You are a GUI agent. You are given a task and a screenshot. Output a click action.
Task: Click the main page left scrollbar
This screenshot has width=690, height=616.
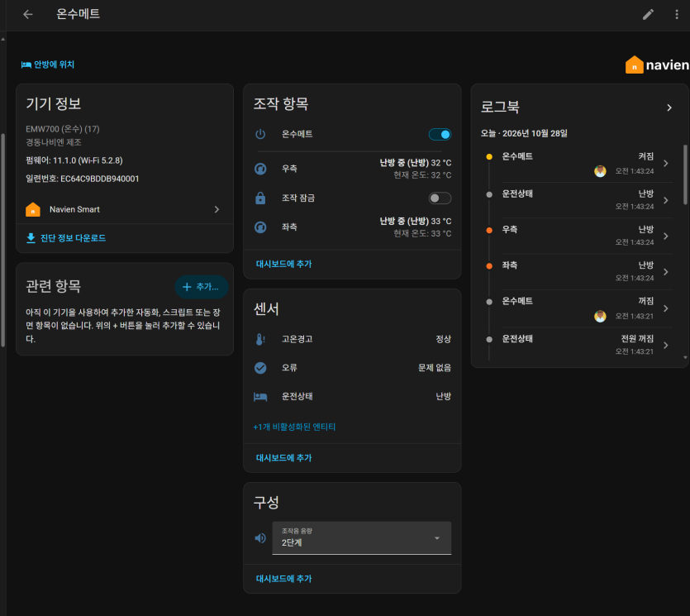(x=2, y=240)
